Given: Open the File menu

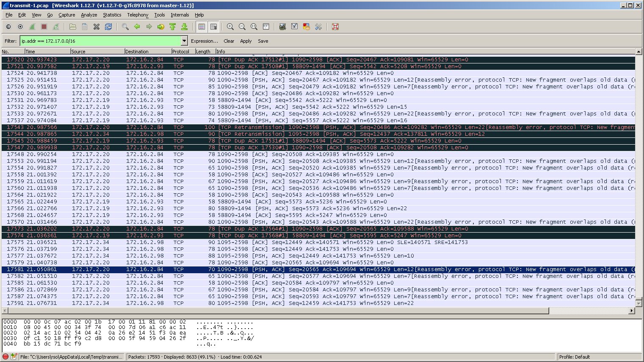Looking at the screenshot, I should [9, 15].
